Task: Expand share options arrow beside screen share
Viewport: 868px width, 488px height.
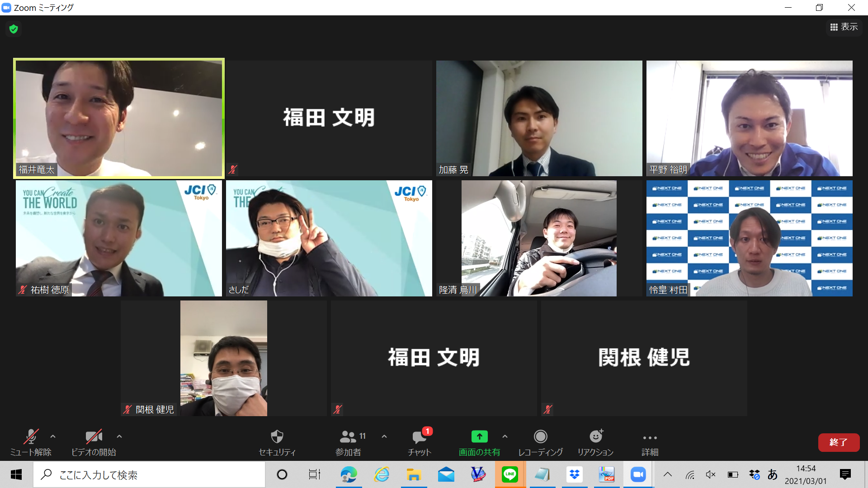Action: pyautogui.click(x=505, y=436)
